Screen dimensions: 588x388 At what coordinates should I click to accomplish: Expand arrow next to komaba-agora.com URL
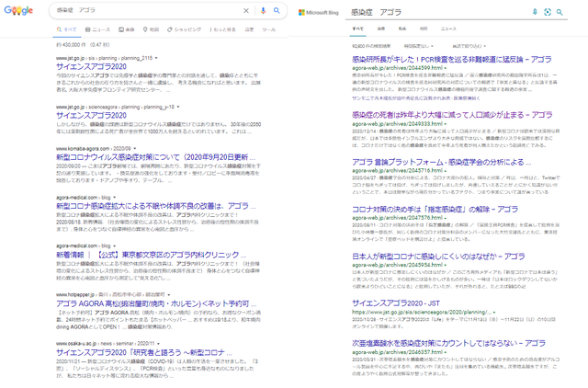point(135,149)
